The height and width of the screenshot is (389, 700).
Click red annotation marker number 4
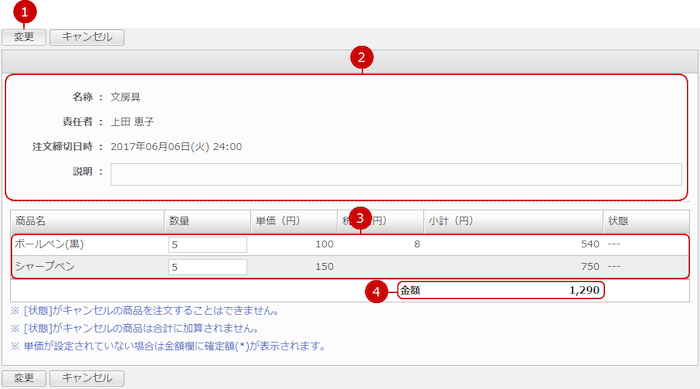(x=376, y=292)
